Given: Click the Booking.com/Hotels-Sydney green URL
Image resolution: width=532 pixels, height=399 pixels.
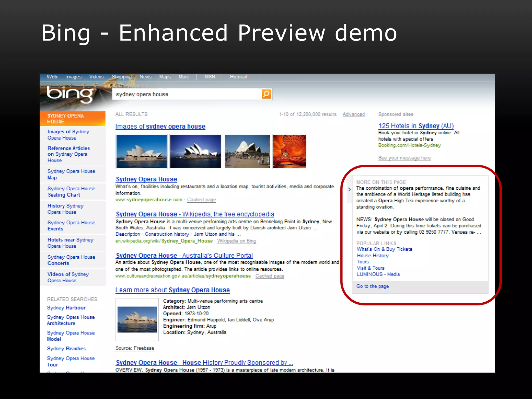Looking at the screenshot, I should 409,145.
